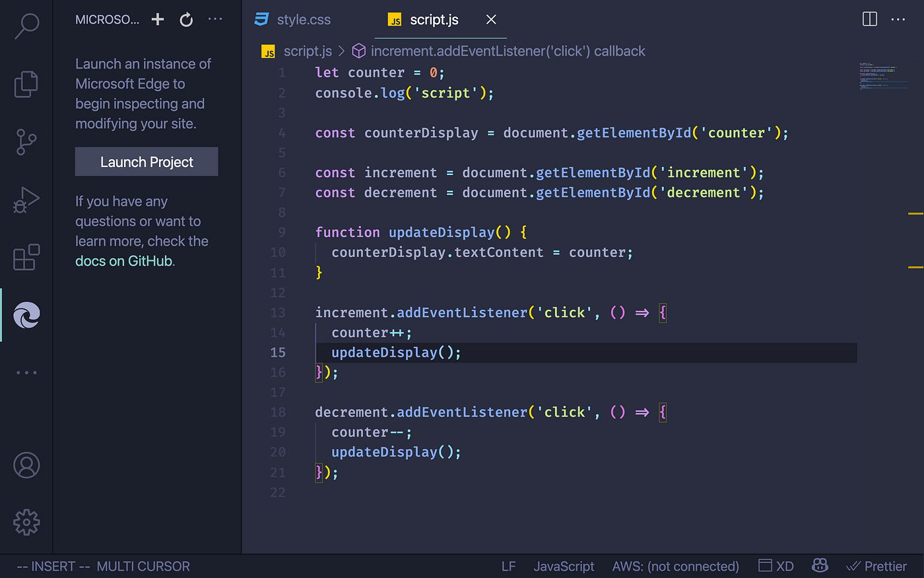Select the script.js tab

(434, 19)
